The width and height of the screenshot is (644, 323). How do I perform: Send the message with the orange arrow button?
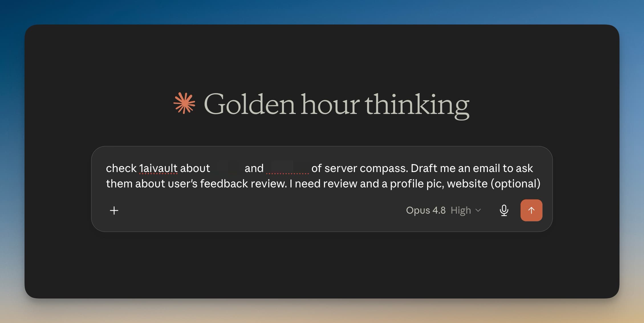(x=531, y=210)
